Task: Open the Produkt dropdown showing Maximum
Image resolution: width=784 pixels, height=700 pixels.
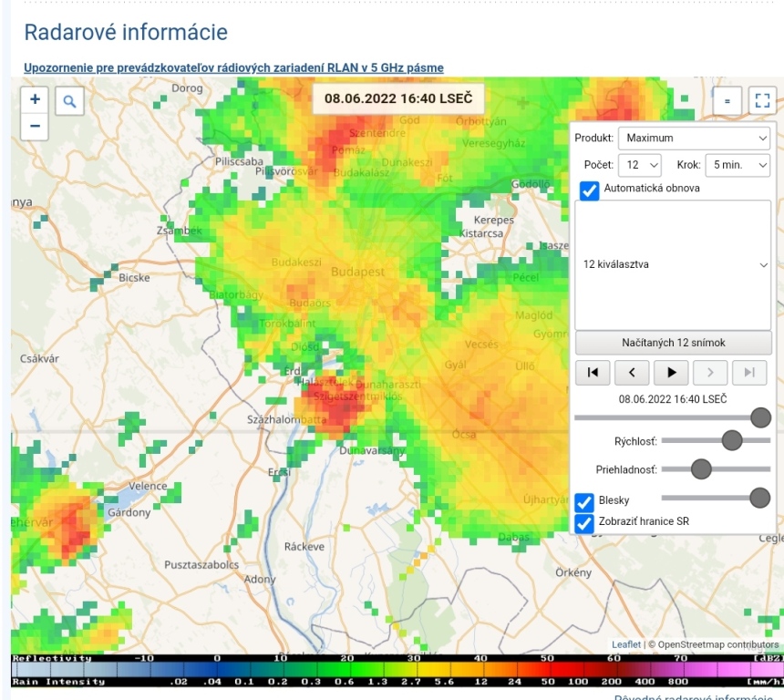Action: click(694, 139)
